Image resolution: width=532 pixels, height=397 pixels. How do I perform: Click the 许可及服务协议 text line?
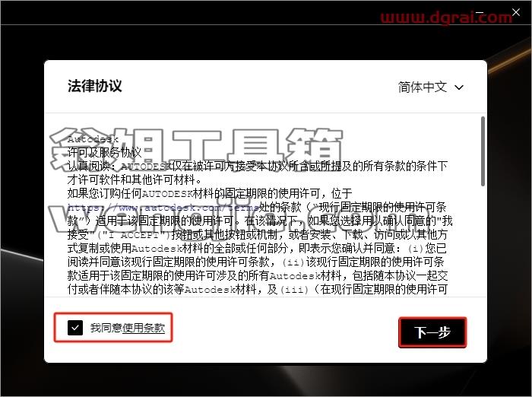(x=104, y=152)
